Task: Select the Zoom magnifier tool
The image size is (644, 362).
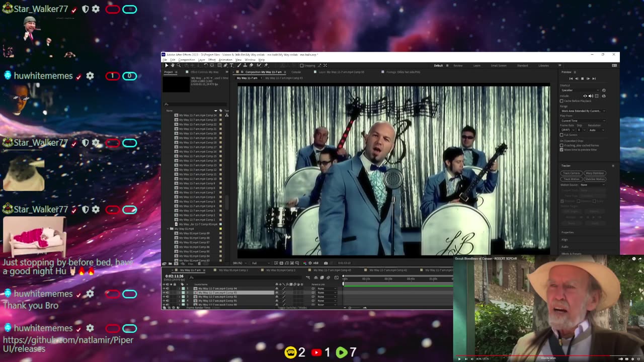Action: [179, 65]
